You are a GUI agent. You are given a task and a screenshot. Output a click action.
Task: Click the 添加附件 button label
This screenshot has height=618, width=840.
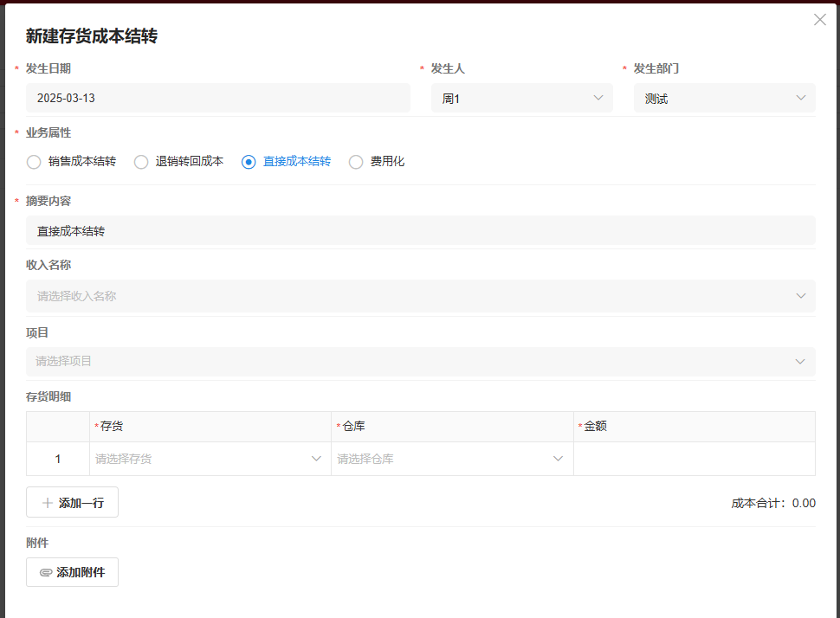point(81,573)
